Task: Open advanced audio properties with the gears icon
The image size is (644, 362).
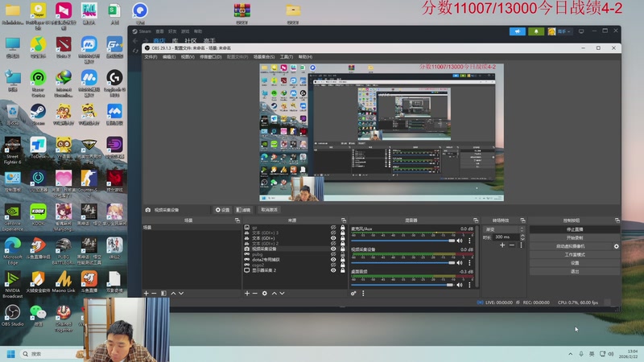Action: click(x=353, y=294)
